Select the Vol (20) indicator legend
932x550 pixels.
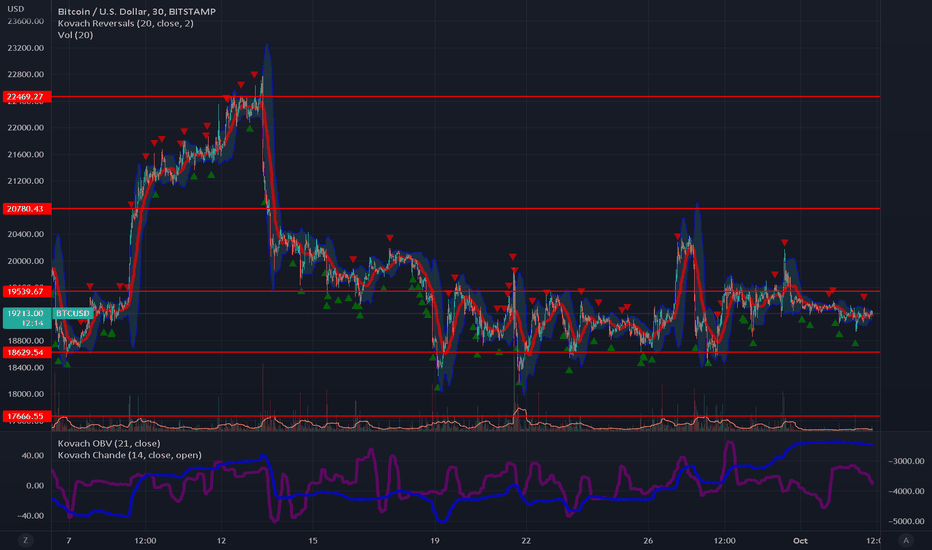(x=75, y=35)
